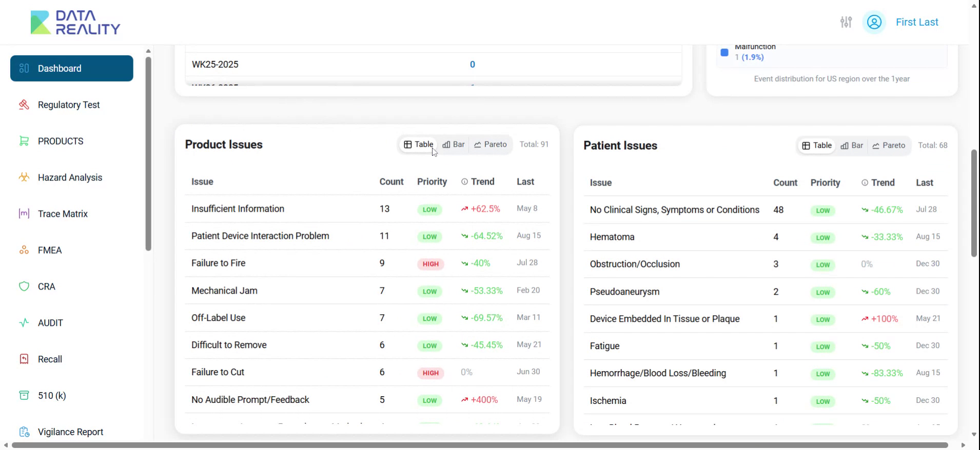
Task: Go to the AUDIT section
Action: (50, 323)
